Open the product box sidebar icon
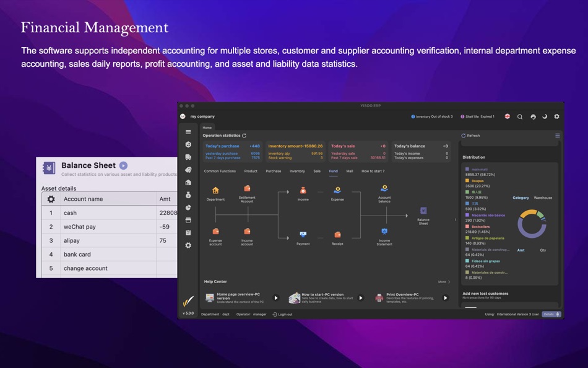Image resolution: width=588 pixels, height=368 pixels. (188, 144)
